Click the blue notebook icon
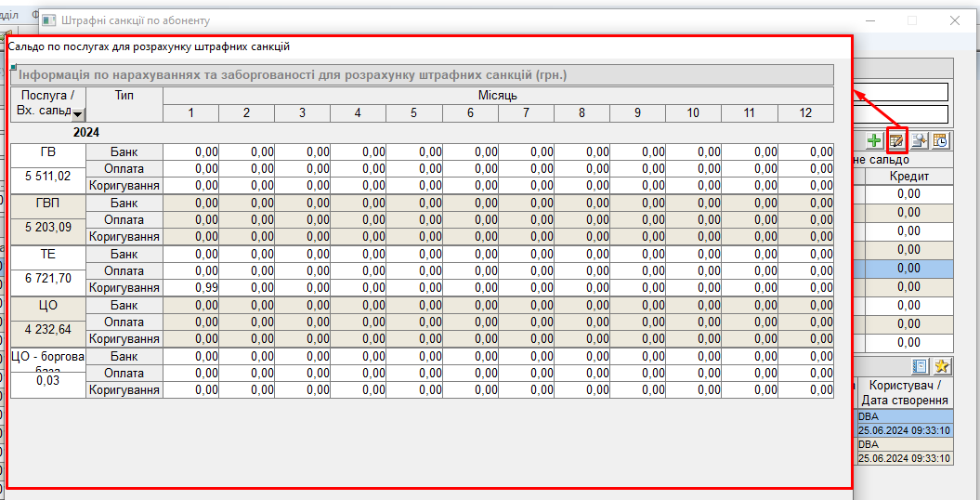The height and width of the screenshot is (500, 980). pyautogui.click(x=921, y=367)
